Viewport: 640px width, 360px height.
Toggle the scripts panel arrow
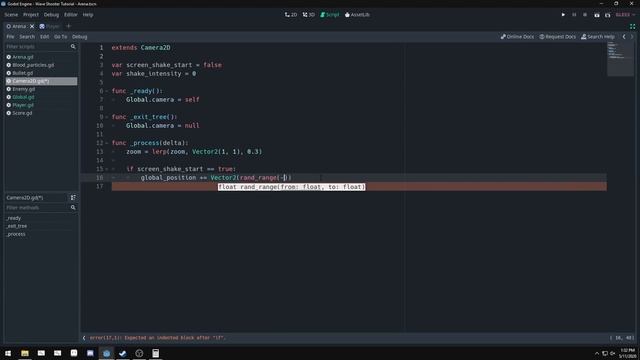click(x=84, y=338)
